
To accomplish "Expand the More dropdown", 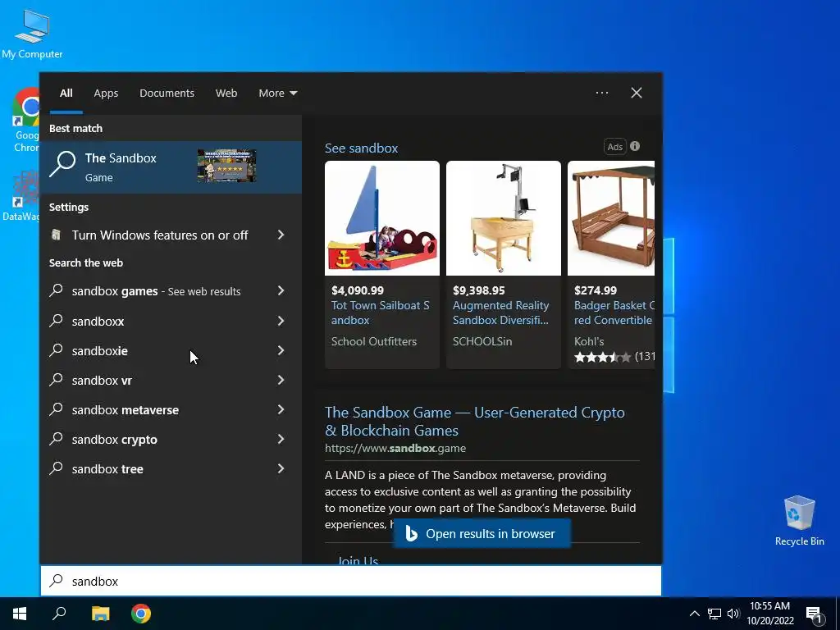I will coord(277,93).
